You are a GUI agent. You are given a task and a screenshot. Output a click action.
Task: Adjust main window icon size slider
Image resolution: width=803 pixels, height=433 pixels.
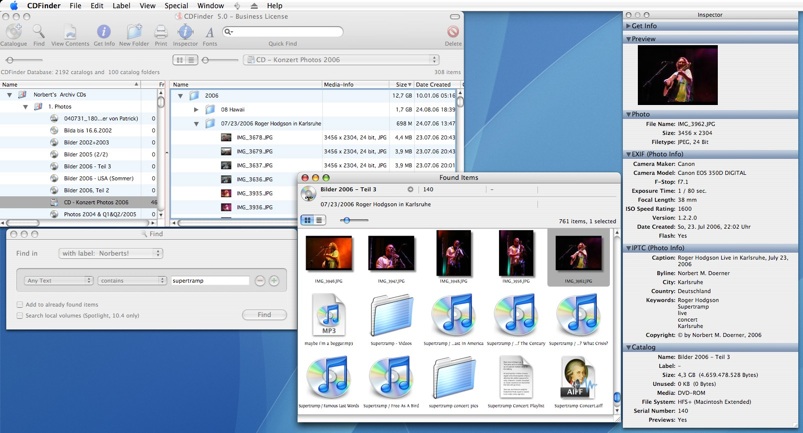coord(205,60)
